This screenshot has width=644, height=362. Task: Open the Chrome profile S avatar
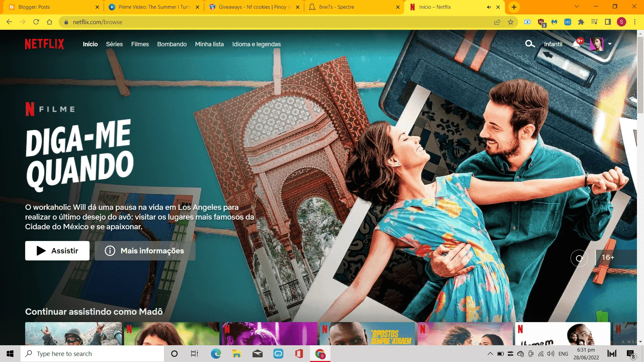point(621,22)
